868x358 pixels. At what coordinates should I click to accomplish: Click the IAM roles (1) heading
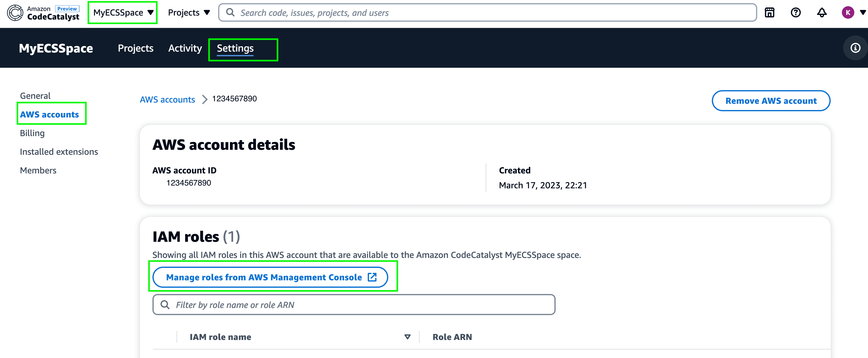pos(196,236)
